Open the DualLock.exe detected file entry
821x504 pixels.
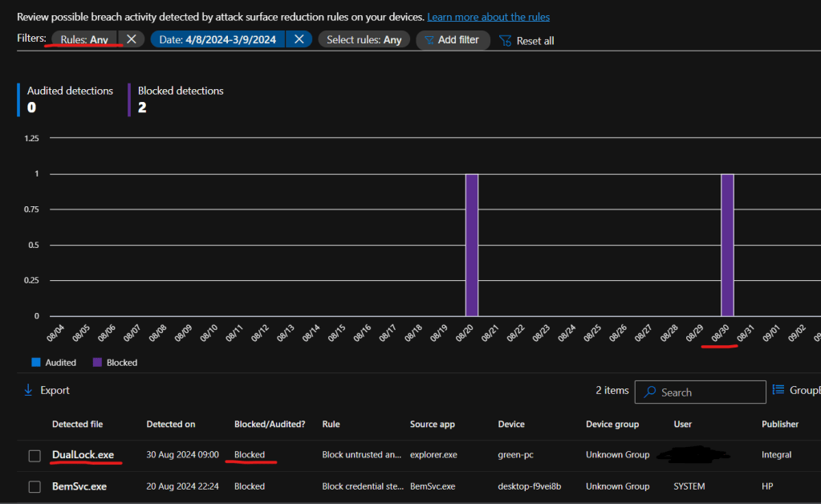(x=83, y=455)
